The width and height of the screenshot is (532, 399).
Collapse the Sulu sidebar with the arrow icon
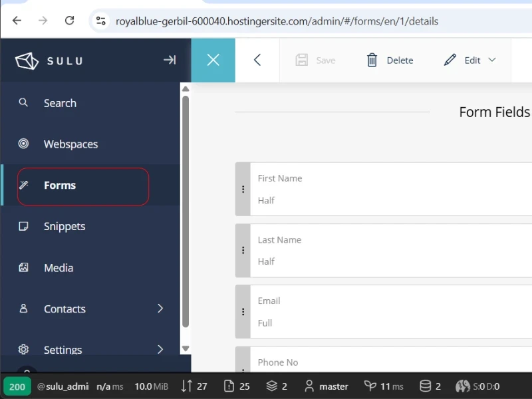pos(170,60)
